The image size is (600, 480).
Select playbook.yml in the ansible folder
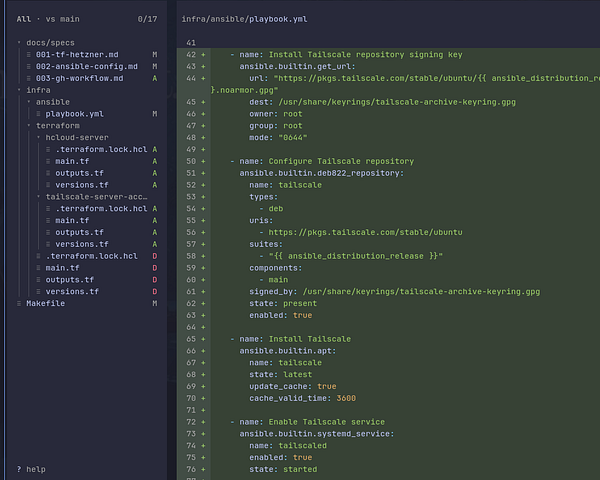click(x=74, y=114)
